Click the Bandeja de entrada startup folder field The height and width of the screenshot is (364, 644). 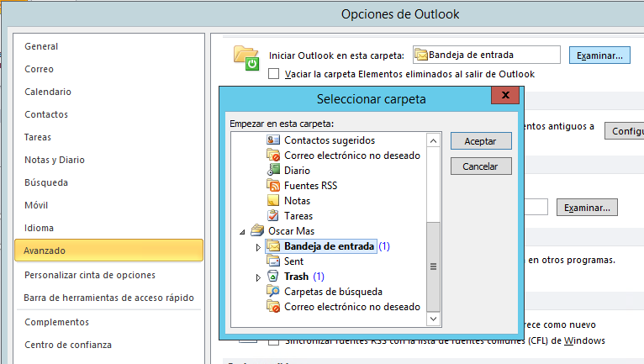(486, 55)
